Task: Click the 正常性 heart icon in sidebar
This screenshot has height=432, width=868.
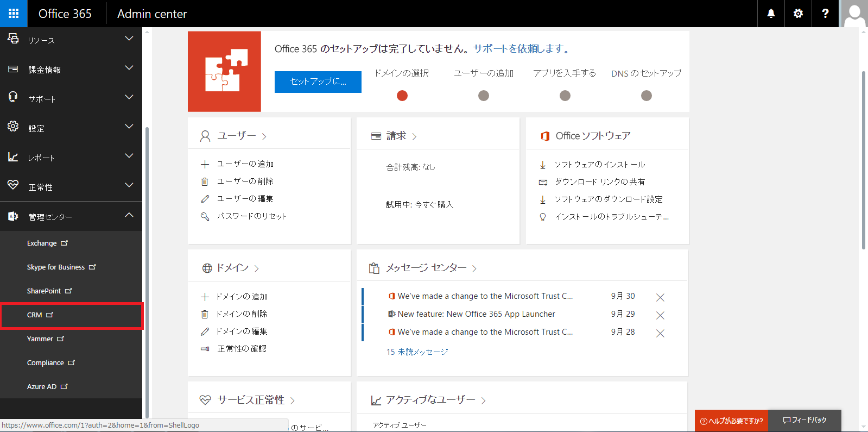Action: (13, 185)
